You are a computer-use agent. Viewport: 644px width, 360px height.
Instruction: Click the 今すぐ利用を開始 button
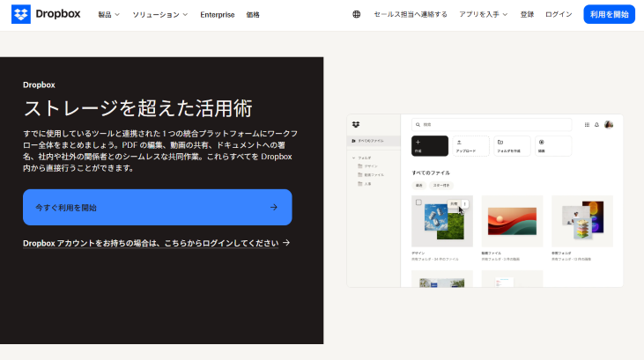158,208
